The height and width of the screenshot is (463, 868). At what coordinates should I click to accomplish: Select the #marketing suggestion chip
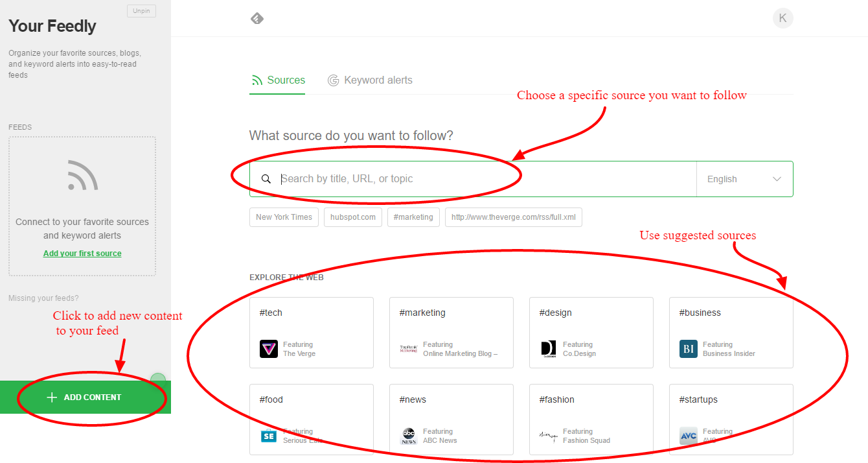point(413,217)
